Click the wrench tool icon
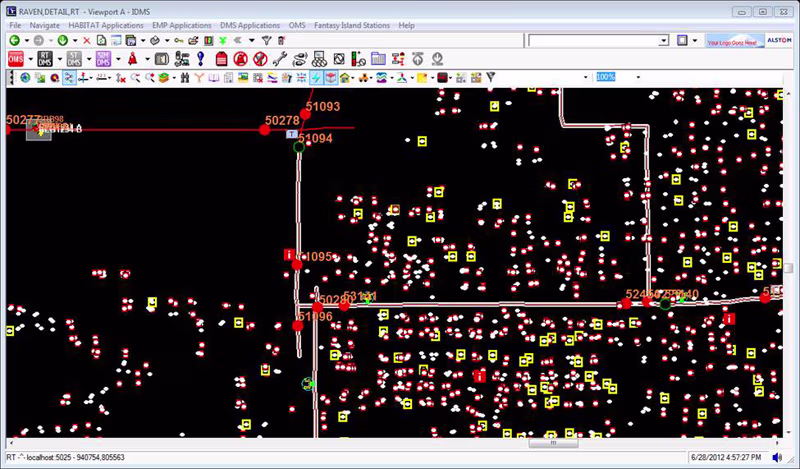 coord(280,59)
